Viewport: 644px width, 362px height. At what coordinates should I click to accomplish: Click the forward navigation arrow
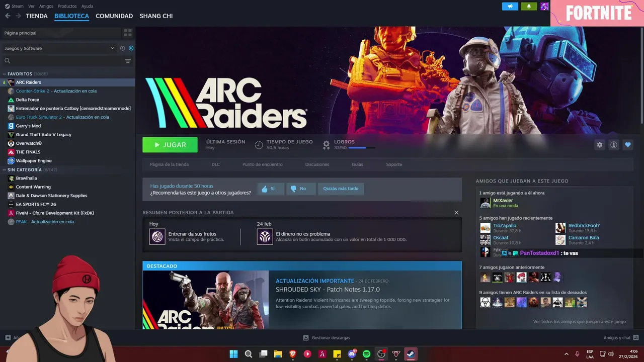(18, 16)
